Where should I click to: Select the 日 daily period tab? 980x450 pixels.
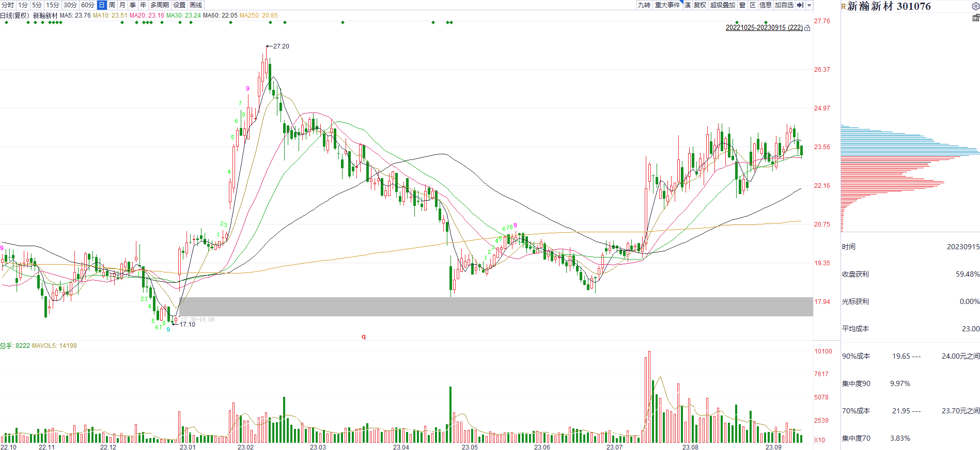click(102, 5)
